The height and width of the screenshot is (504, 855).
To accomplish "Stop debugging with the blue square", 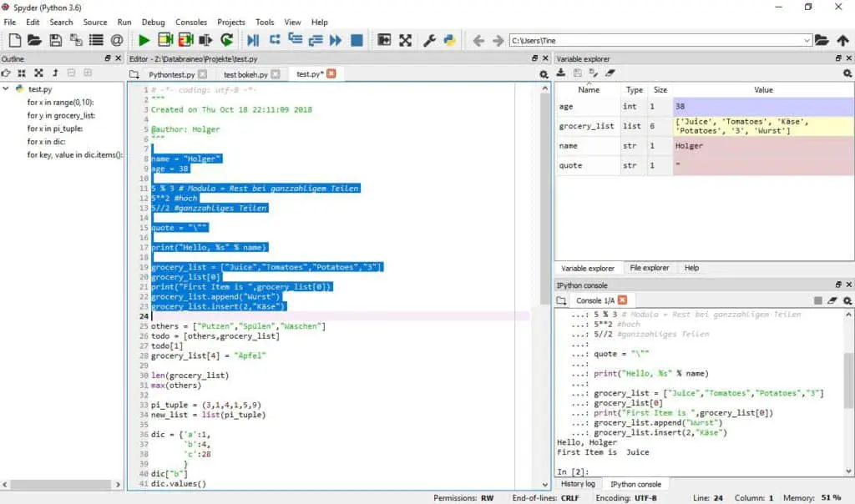I will pos(357,40).
